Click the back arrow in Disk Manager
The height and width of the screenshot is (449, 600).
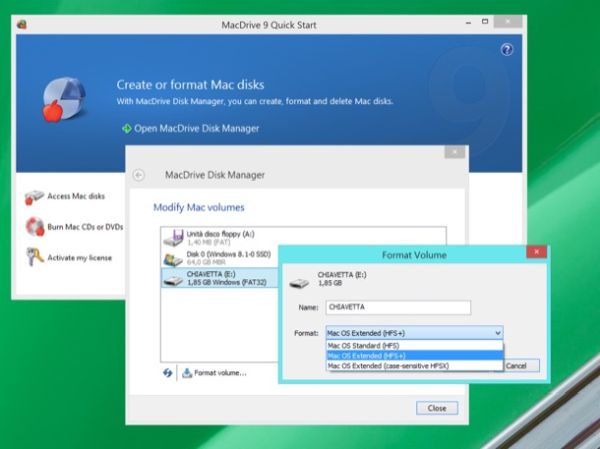click(139, 175)
